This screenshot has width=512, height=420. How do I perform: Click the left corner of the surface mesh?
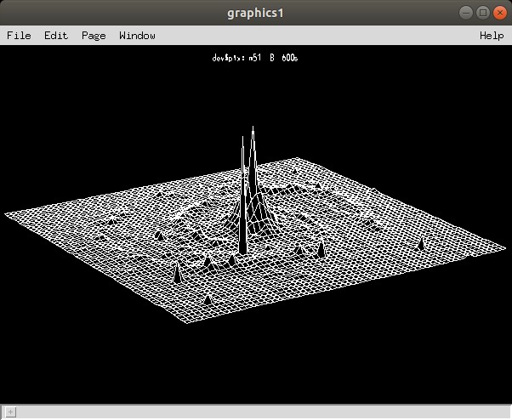tap(6, 214)
